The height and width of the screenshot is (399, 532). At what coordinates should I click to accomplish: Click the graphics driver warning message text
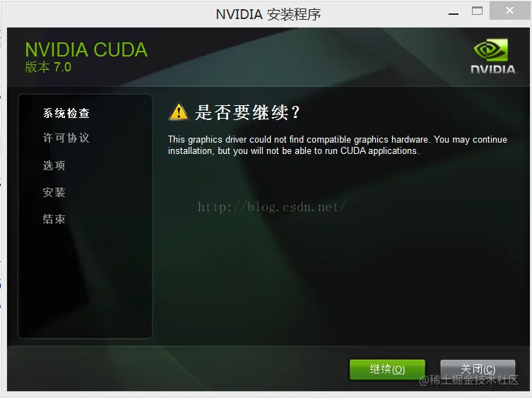(338, 145)
